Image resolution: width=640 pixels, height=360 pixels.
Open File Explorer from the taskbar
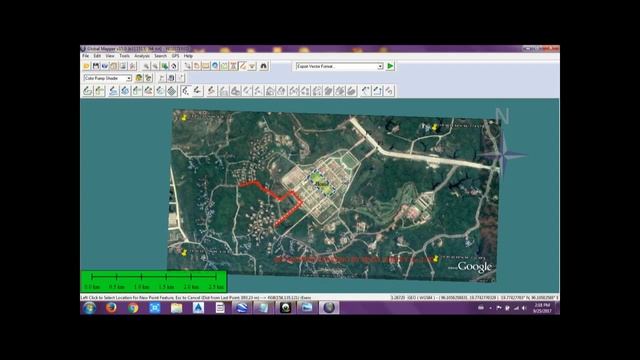point(177,308)
